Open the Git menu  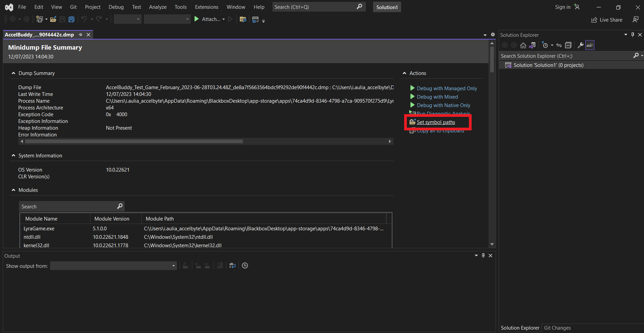73,7
